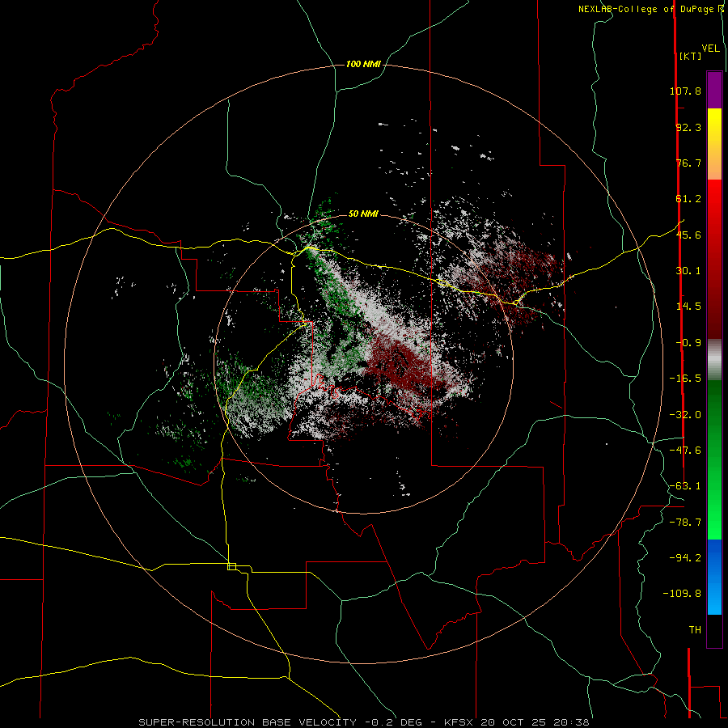This screenshot has width=728, height=728.
Task: Select the 14.5 velocity scale value
Action: coord(688,307)
